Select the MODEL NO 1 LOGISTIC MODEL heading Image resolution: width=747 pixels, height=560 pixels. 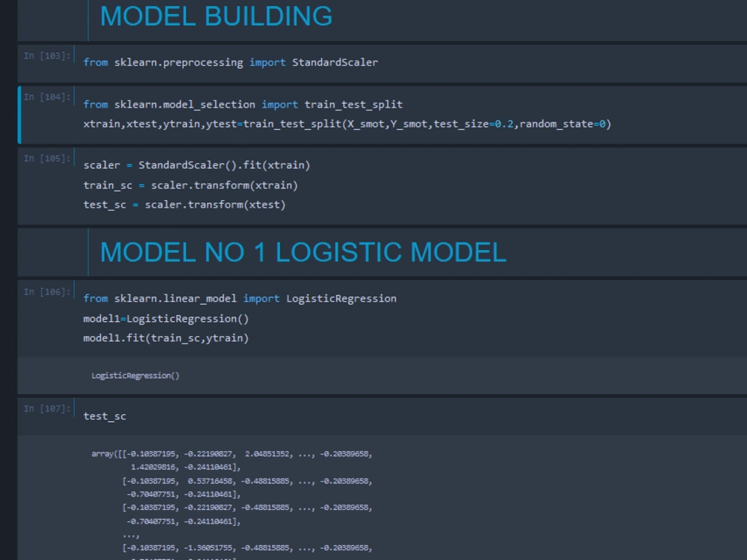303,252
